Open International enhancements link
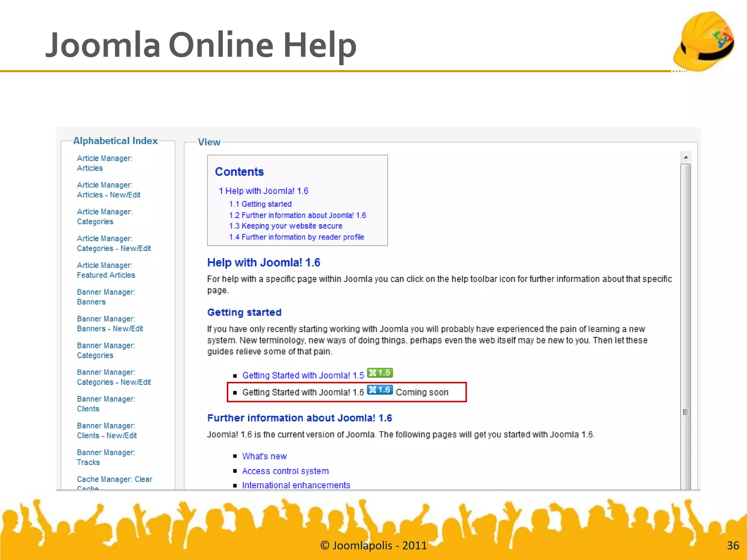This screenshot has width=747, height=560. click(296, 485)
